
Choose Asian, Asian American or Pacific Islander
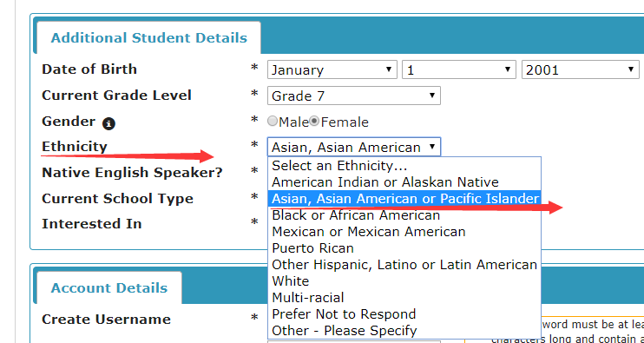pyautogui.click(x=404, y=198)
